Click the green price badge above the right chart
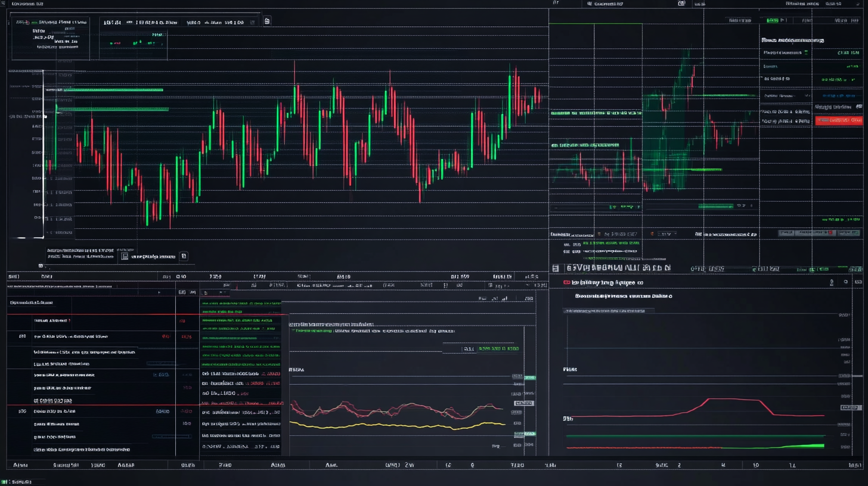Screen dimensions: 868x486 point(773,20)
